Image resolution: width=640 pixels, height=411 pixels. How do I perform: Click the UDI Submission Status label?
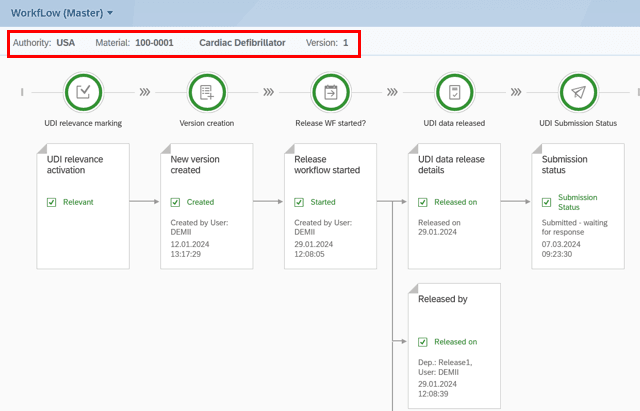(578, 123)
